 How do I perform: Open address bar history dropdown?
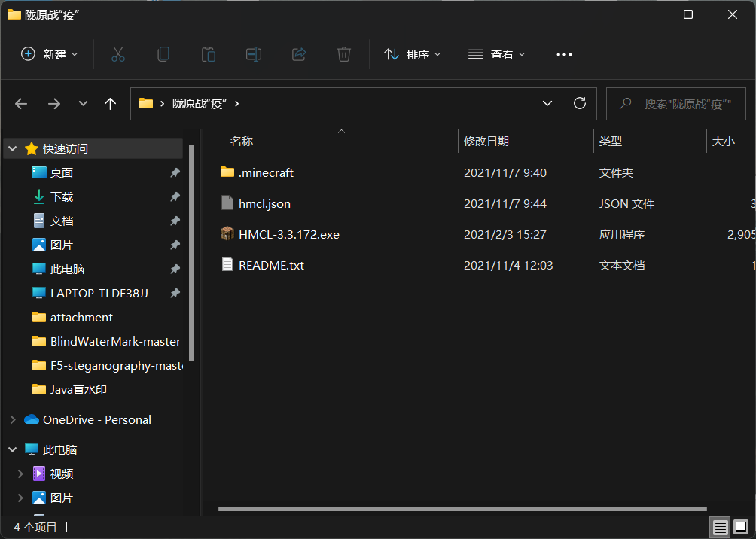pyautogui.click(x=547, y=104)
